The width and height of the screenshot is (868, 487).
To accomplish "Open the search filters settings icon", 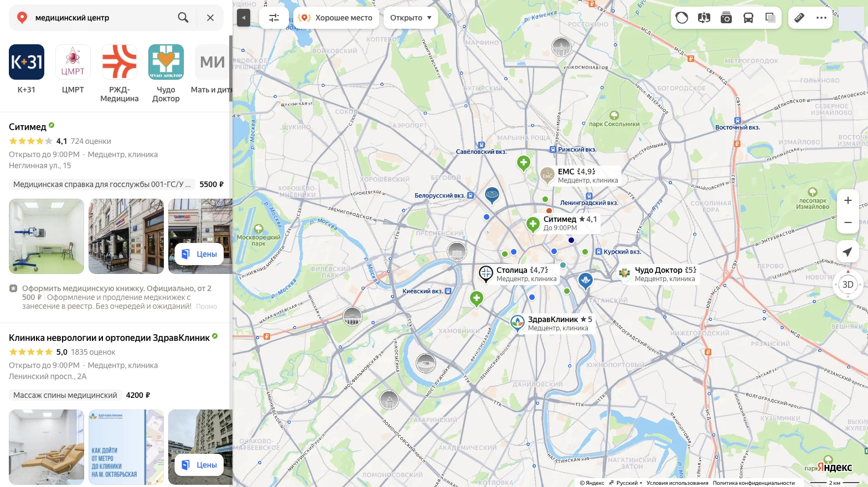I will (274, 18).
